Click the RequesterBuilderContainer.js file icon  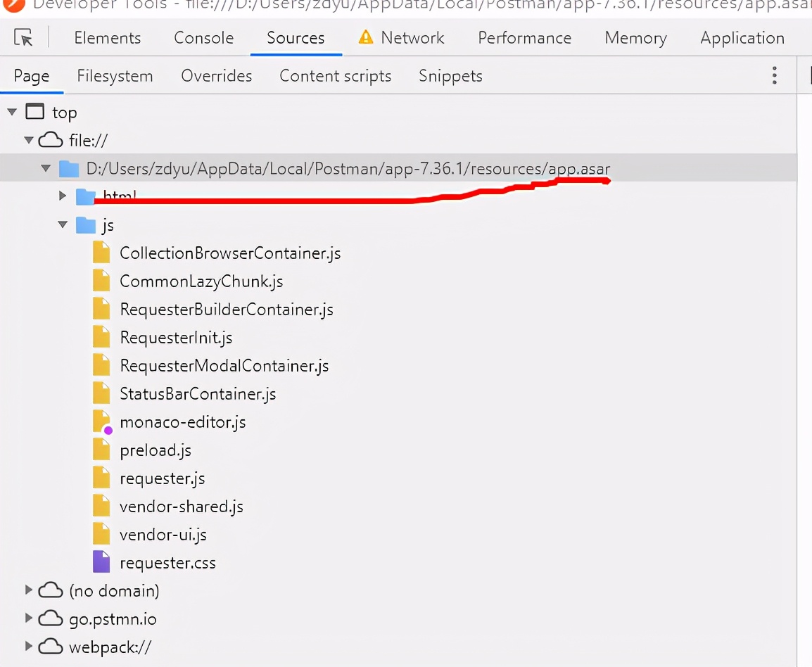(101, 309)
